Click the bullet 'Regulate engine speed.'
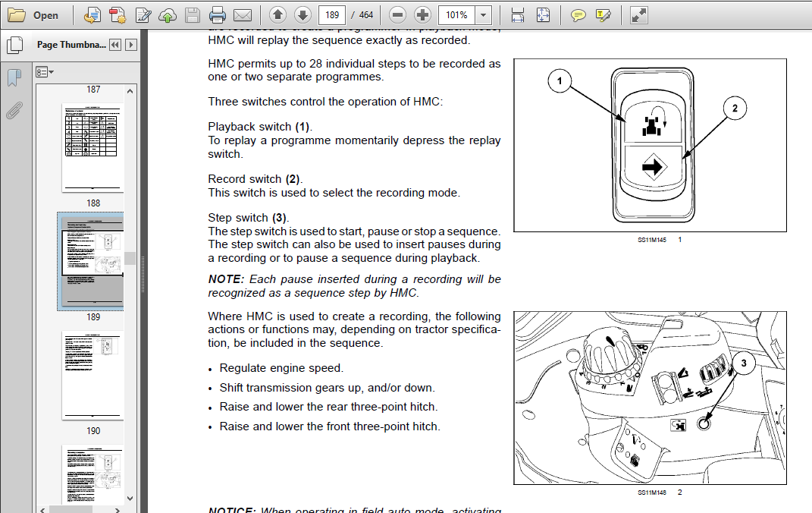Screen dimensions: 812x513 coord(281,368)
